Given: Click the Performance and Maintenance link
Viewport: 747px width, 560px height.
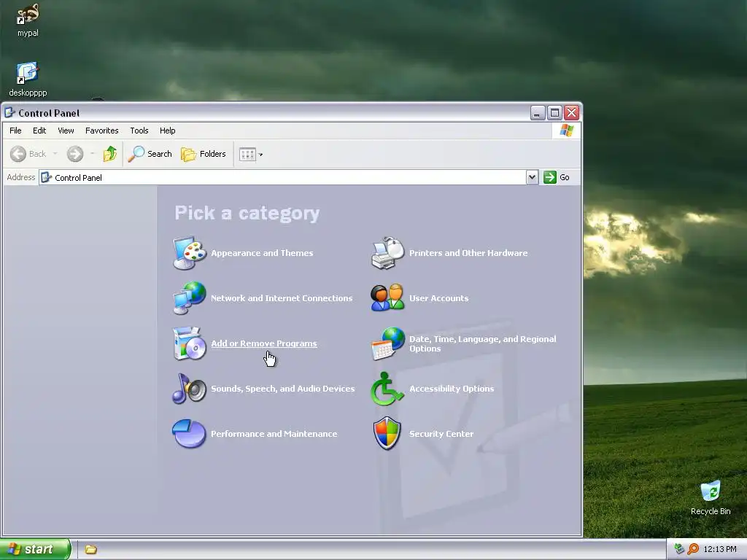Looking at the screenshot, I should (274, 434).
